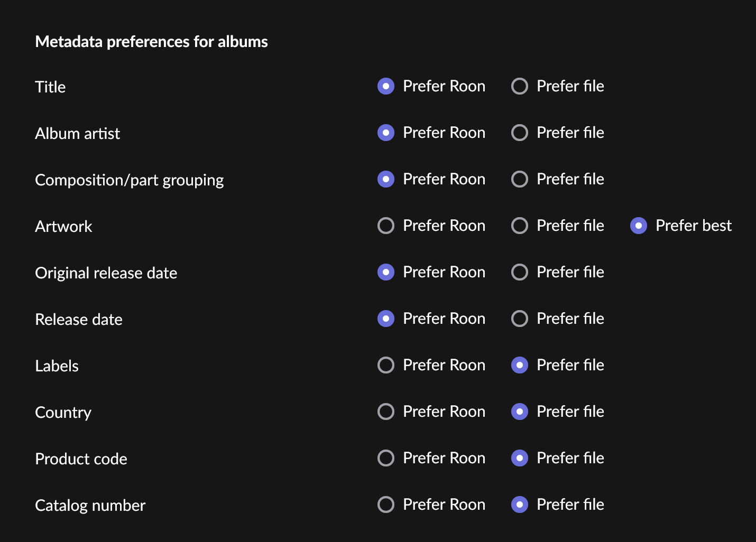Screen dimensions: 756x542
Task: Select Prefer file for Labels
Action: click(520, 365)
